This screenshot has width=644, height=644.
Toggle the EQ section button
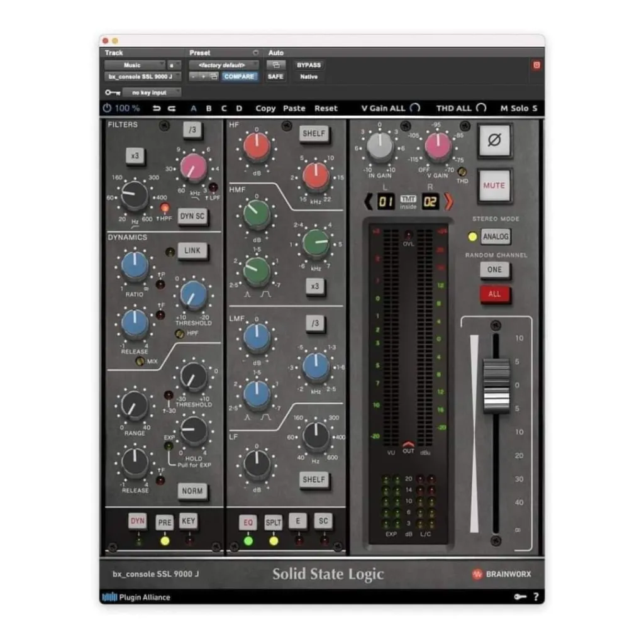[248, 523]
